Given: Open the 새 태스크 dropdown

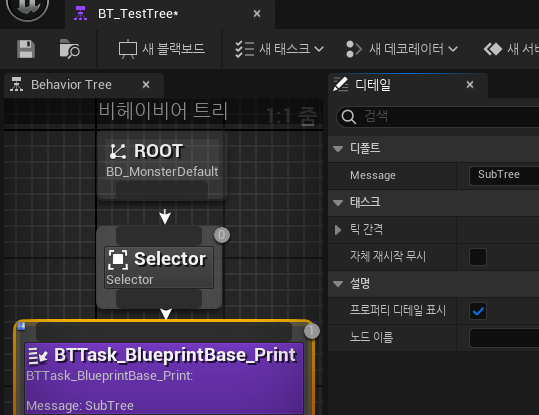Looking at the screenshot, I should 279,49.
